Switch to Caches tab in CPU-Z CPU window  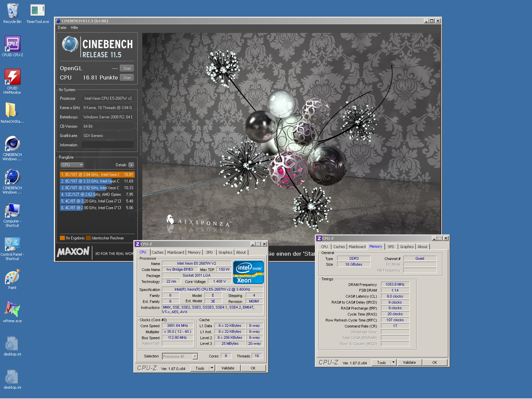coord(158,252)
